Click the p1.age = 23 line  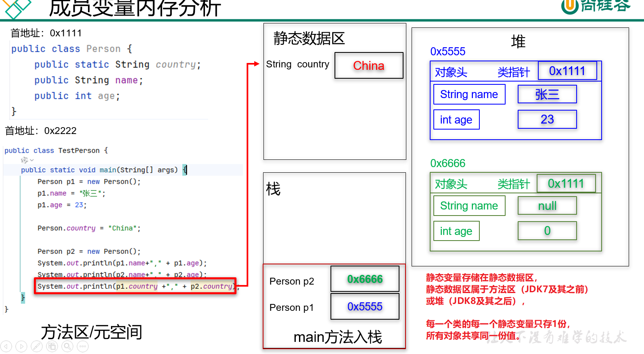point(62,205)
